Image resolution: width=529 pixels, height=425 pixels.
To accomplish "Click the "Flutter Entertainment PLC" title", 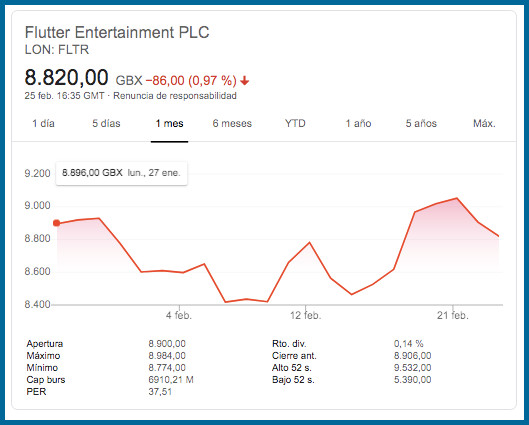I will point(117,33).
